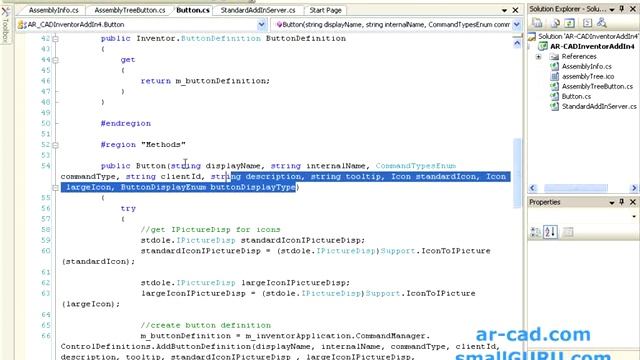This screenshot has width=640, height=360.
Task: Open the Toolbox side tab
Action: 5,24
